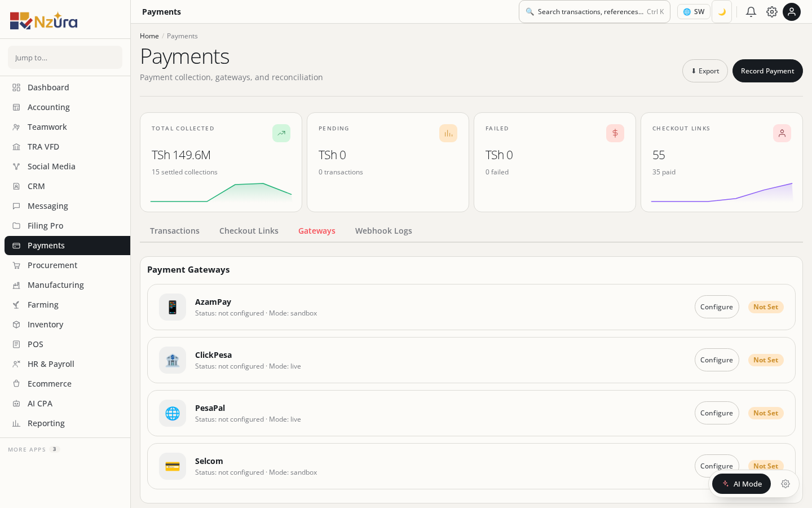The width and height of the screenshot is (812, 508).
Task: Click Filing Pro folder icon
Action: (x=16, y=226)
